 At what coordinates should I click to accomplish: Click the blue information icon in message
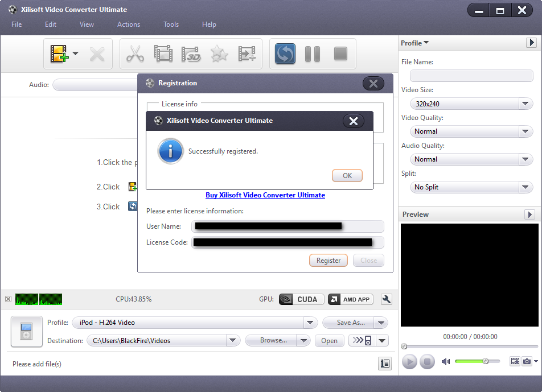[x=170, y=151]
